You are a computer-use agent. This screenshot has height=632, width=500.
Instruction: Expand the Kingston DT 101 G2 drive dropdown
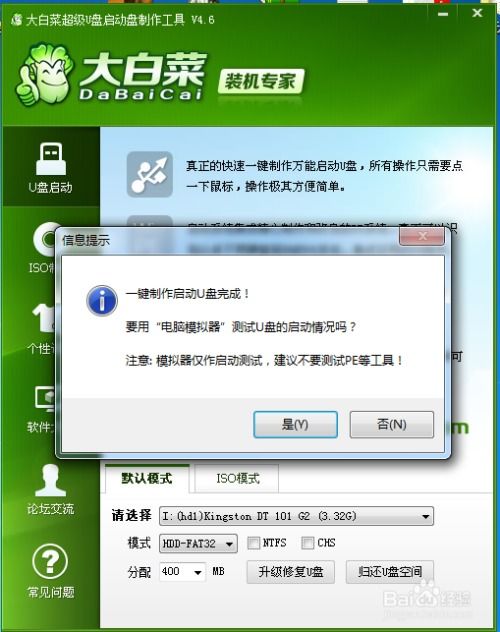297,516
